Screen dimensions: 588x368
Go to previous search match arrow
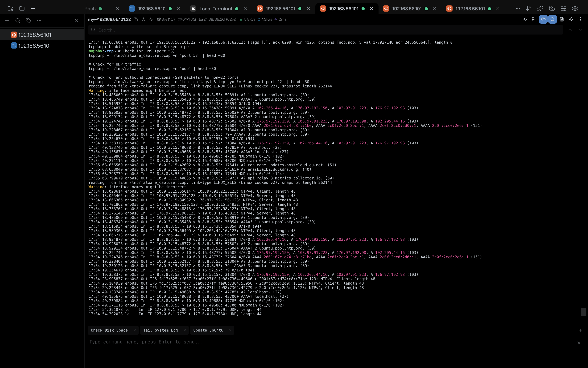click(x=570, y=30)
